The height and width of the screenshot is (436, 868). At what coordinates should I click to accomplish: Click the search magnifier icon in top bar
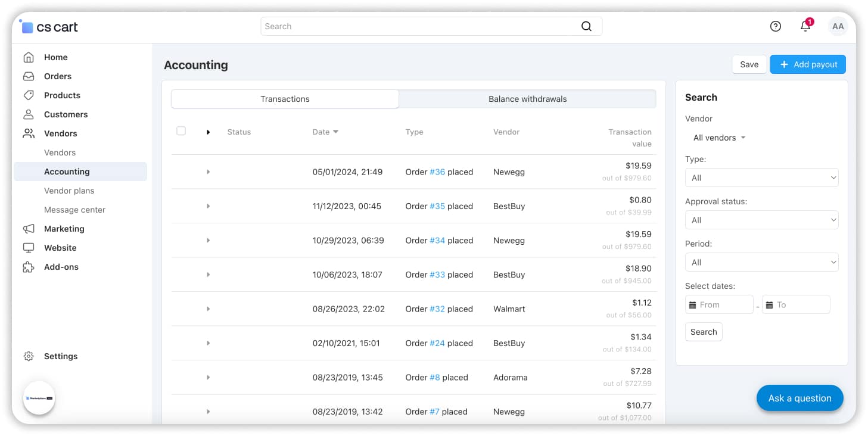[x=586, y=26]
